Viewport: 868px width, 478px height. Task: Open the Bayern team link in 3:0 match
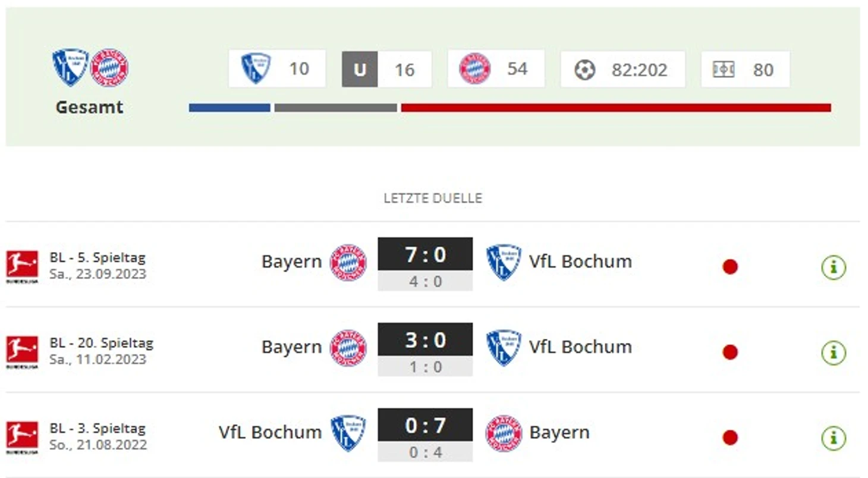(291, 347)
